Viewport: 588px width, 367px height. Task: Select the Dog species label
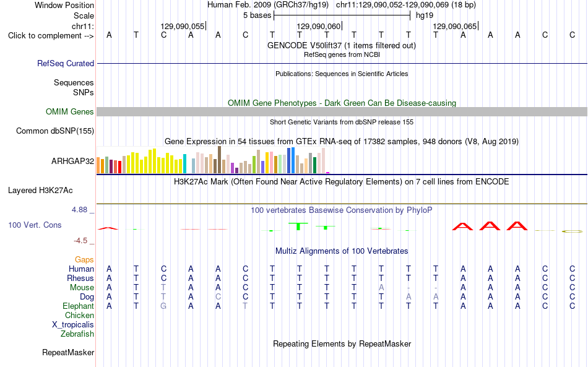pos(87,297)
